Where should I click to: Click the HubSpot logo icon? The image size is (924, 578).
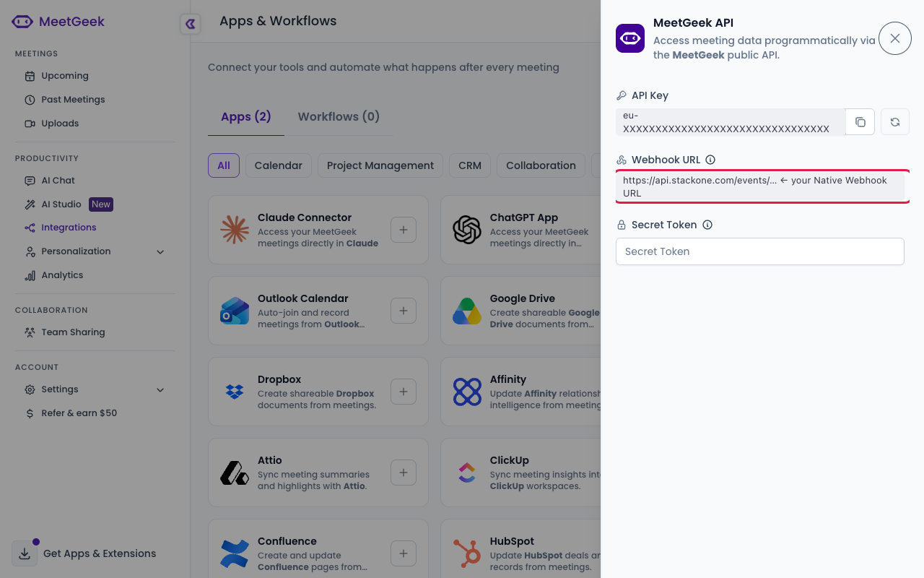(x=467, y=553)
